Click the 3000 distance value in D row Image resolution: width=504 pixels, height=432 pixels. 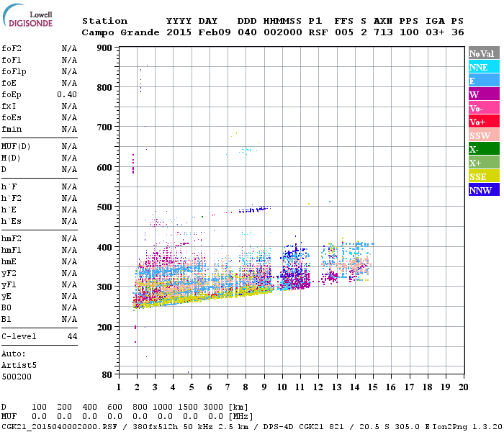pos(213,407)
